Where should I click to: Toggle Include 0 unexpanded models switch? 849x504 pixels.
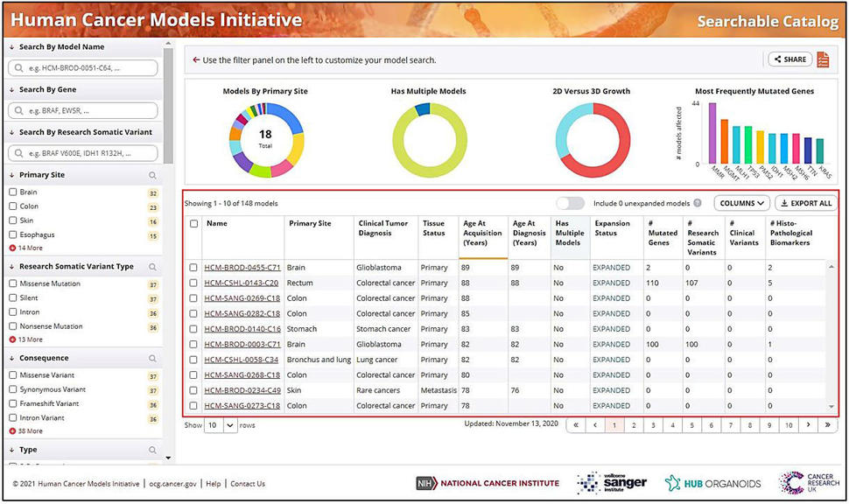pos(571,202)
